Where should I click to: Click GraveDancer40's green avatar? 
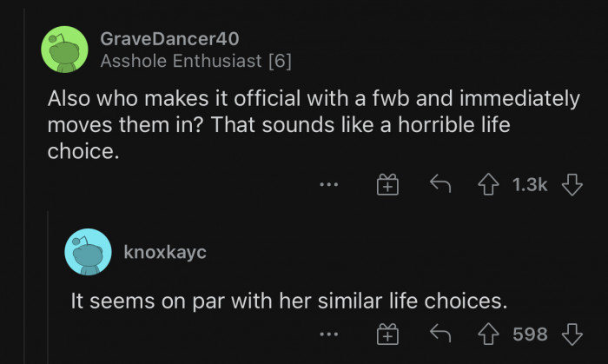[65, 50]
